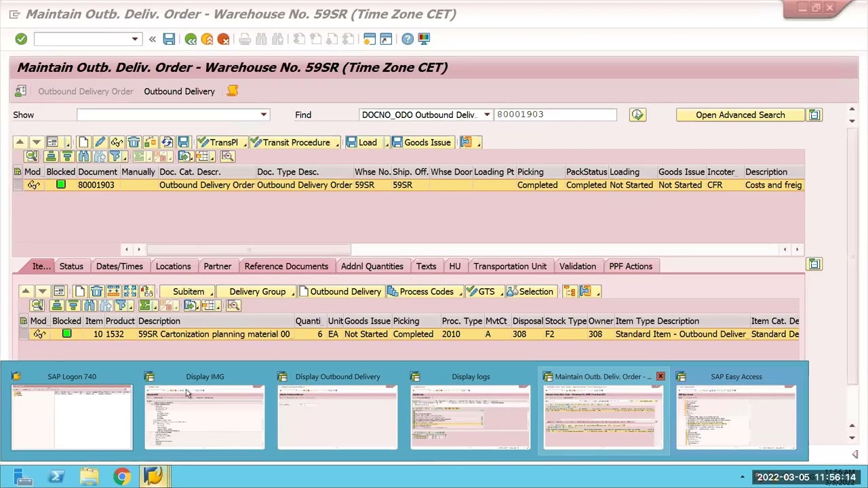Click the orange icon next to Outbound Delivery
This screenshot has height=488, width=868.
(232, 91)
